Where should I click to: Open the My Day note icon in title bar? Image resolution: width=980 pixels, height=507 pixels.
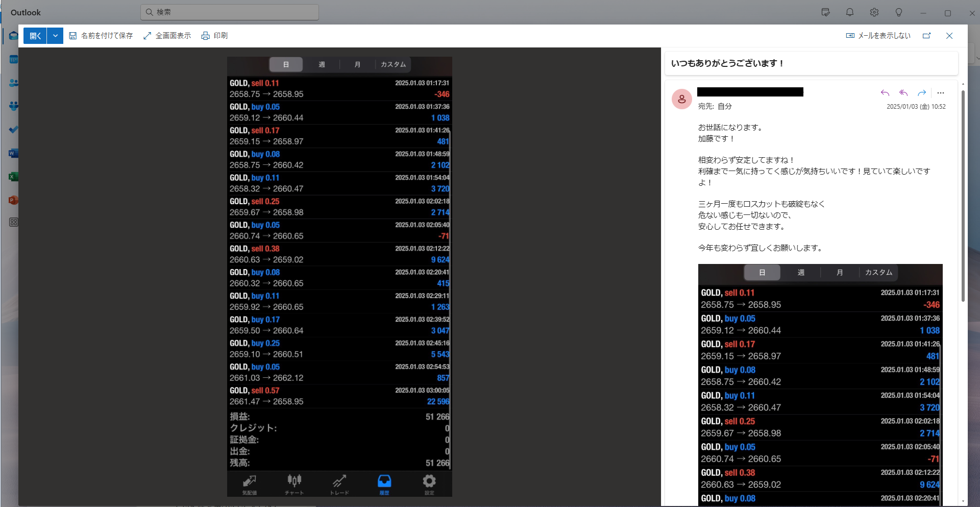(825, 12)
